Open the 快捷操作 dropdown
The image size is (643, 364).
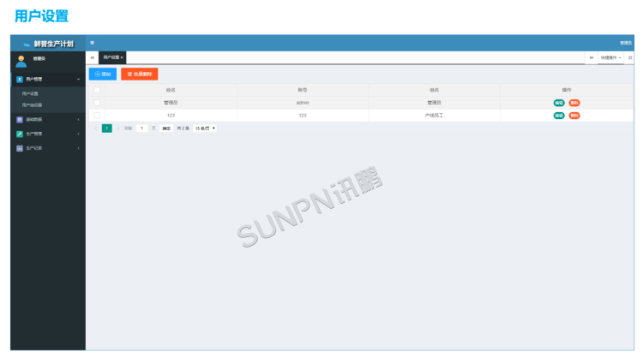[x=610, y=57]
